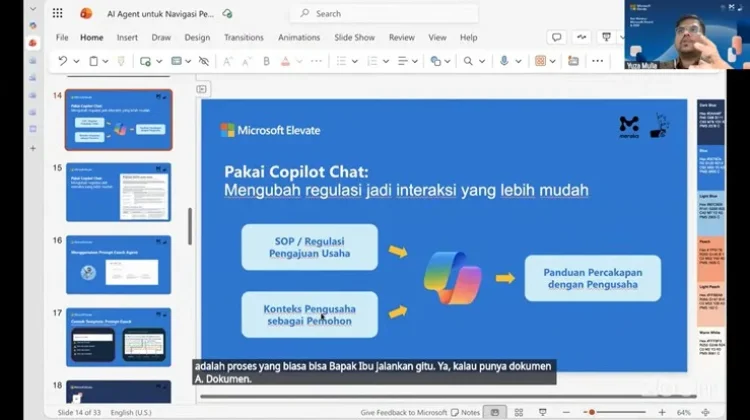Click Give Feedback to Microsoft
Screen dimensions: 750x420
tap(404, 412)
